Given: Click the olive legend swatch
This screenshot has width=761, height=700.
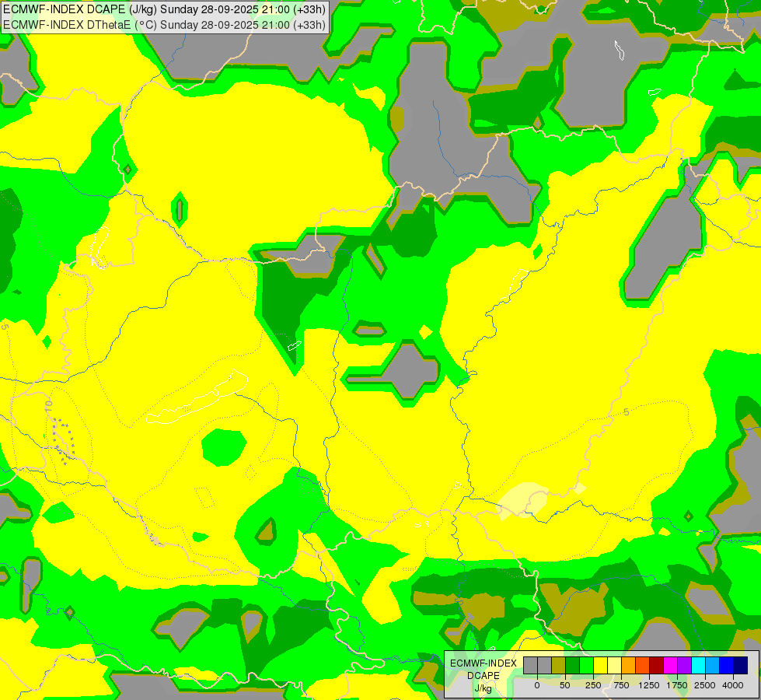Looking at the screenshot, I should click(559, 666).
